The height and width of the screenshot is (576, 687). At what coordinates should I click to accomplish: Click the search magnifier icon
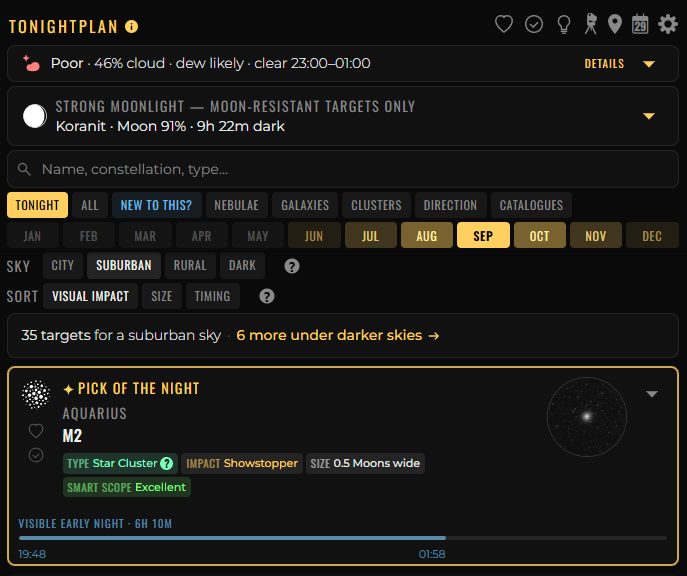tap(24, 169)
